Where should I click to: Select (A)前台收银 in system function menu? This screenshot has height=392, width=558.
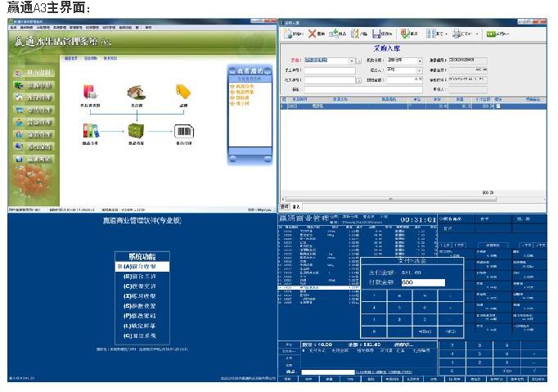[142, 267]
